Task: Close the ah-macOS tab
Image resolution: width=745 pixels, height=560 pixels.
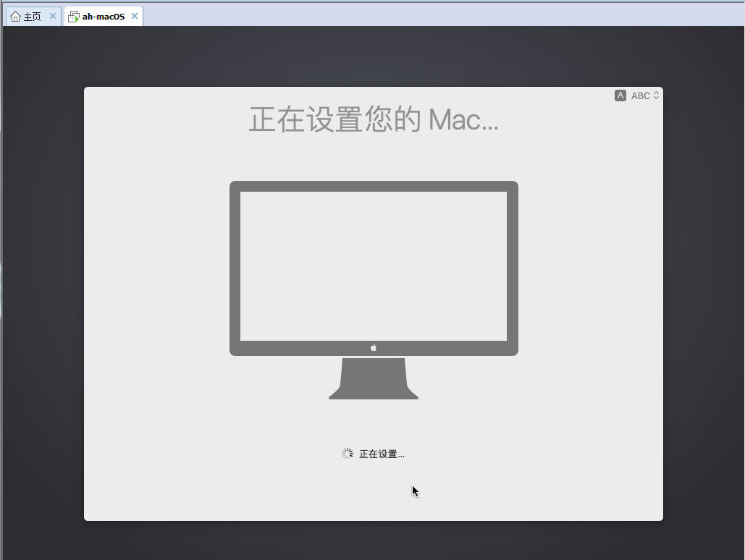Action: [x=134, y=16]
